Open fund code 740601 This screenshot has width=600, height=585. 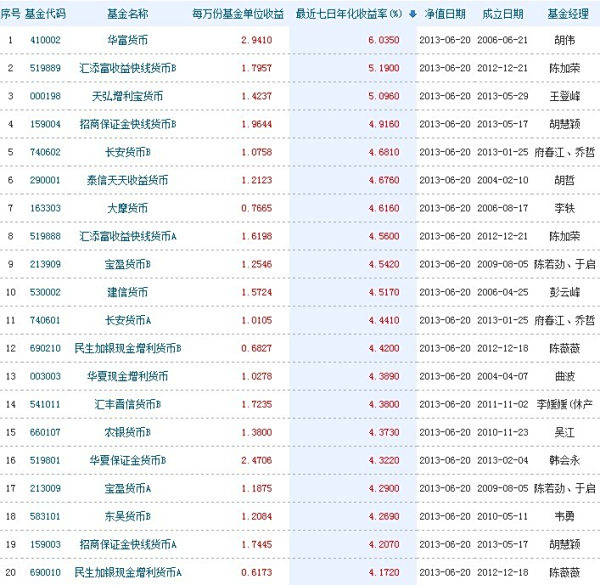pyautogui.click(x=45, y=320)
